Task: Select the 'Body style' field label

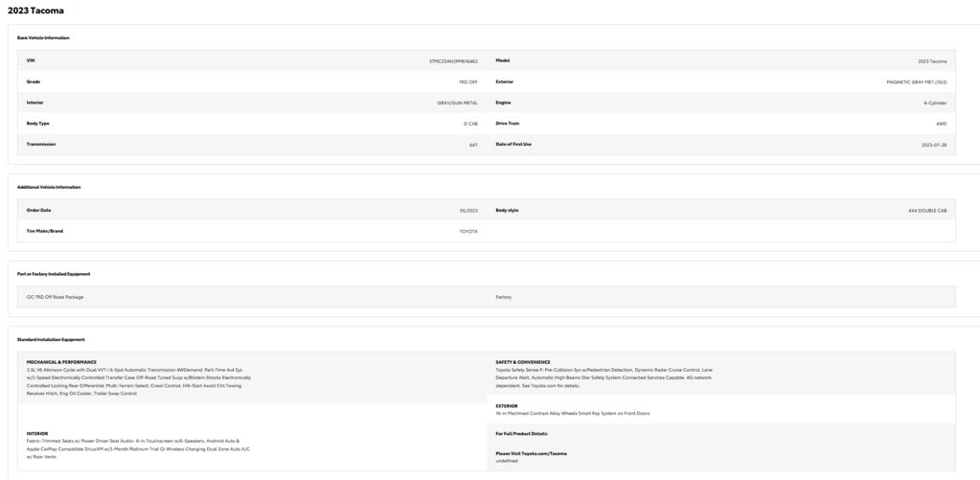Action: point(507,210)
